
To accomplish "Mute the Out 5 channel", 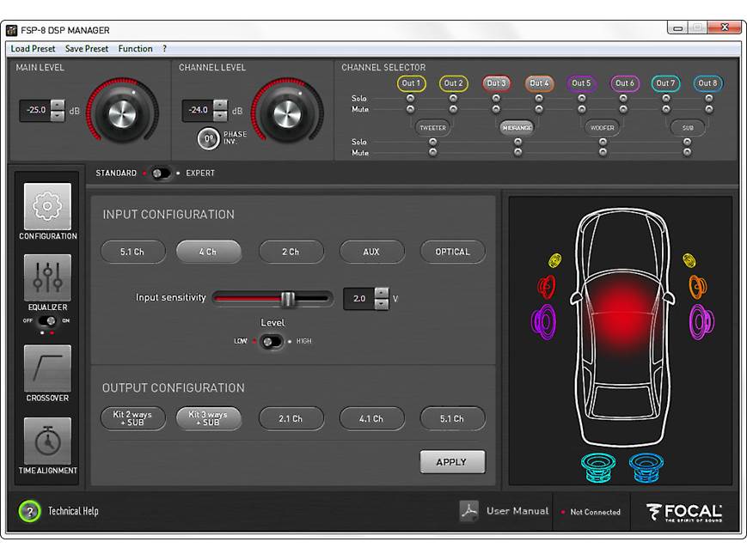I will (x=581, y=109).
